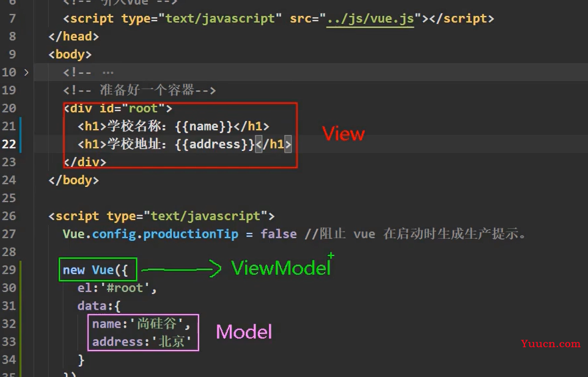The image size is (588, 377).
Task: Click the el:'#root' property line
Action: pyautogui.click(x=117, y=288)
